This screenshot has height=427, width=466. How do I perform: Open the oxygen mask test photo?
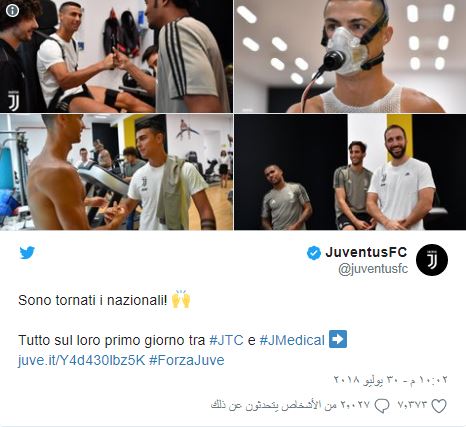click(350, 56)
